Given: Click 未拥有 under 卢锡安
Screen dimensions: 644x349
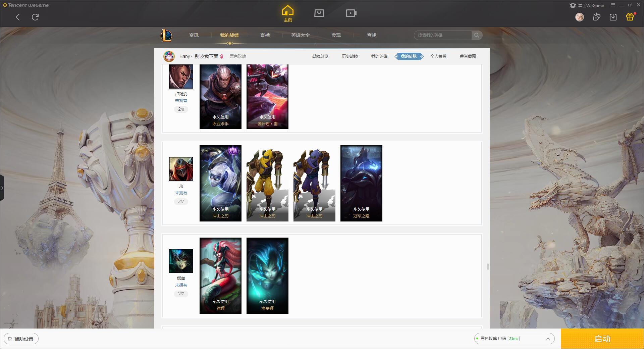Looking at the screenshot, I should pos(181,101).
